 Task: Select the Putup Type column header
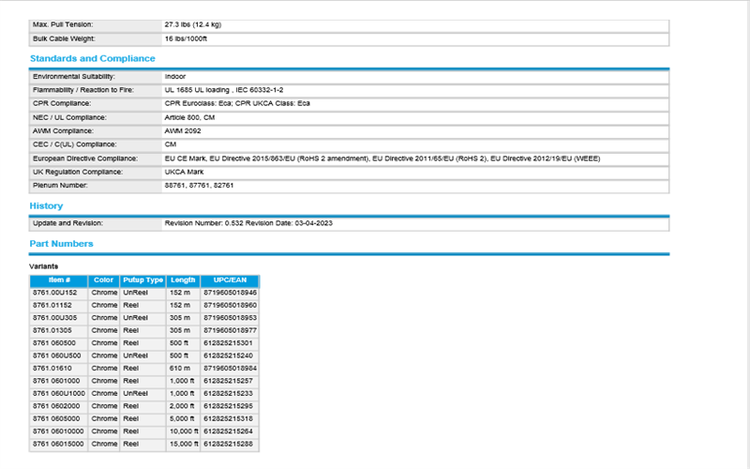(143, 280)
